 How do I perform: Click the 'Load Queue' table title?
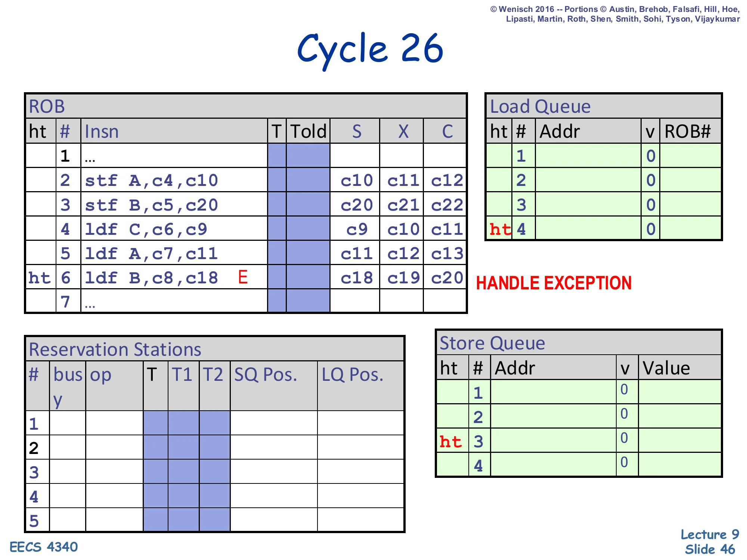click(540, 106)
